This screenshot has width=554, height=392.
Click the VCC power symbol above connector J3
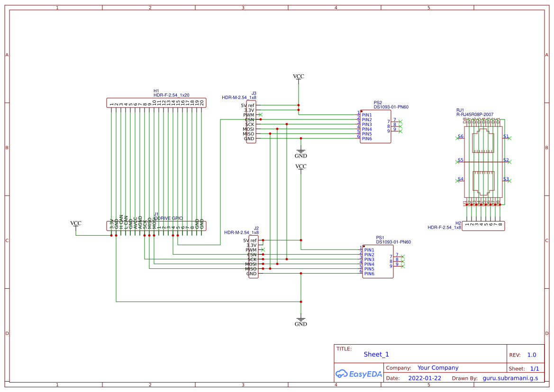(x=299, y=77)
